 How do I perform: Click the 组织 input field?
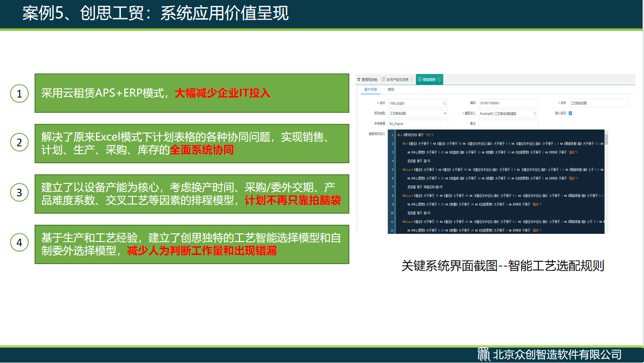417,103
